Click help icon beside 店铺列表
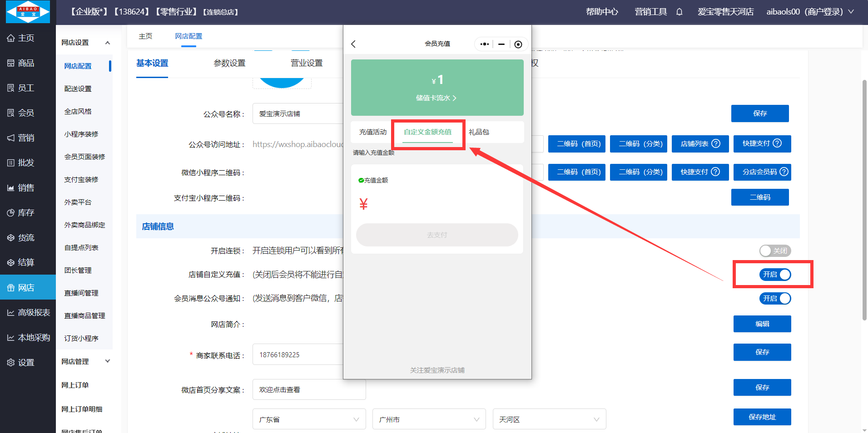 [x=716, y=144]
